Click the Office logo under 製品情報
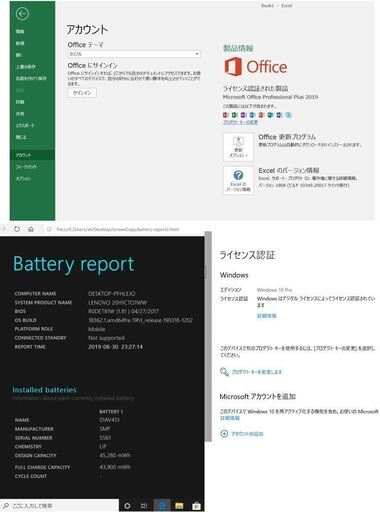The image size is (380, 512). tap(256, 67)
